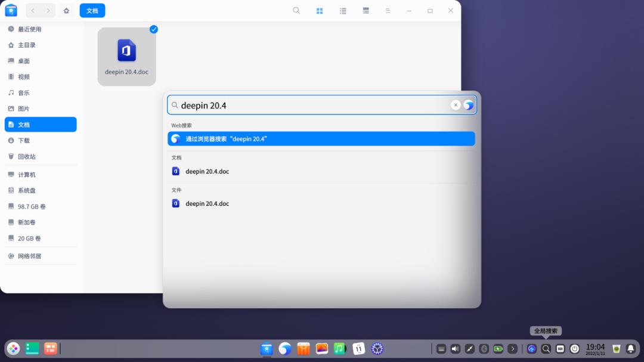The height and width of the screenshot is (362, 644).
Task: Expand the hidden tray icons arrow
Action: (512, 349)
